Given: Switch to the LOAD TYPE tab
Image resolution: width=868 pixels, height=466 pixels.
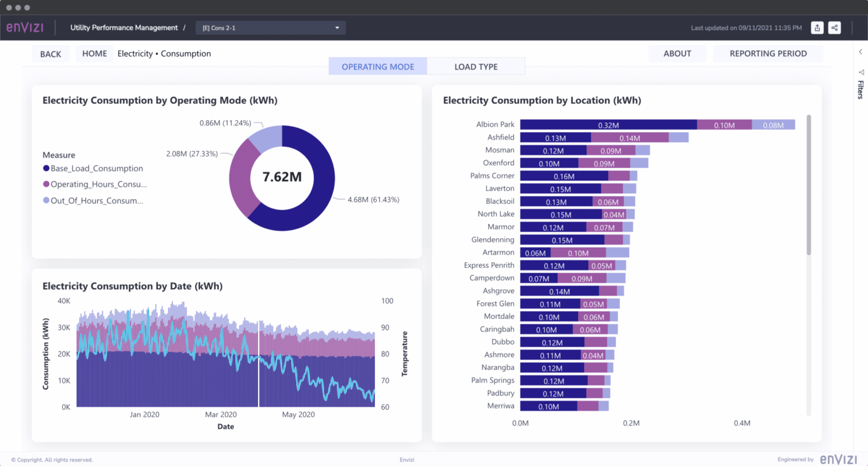Looking at the screenshot, I should (x=476, y=66).
